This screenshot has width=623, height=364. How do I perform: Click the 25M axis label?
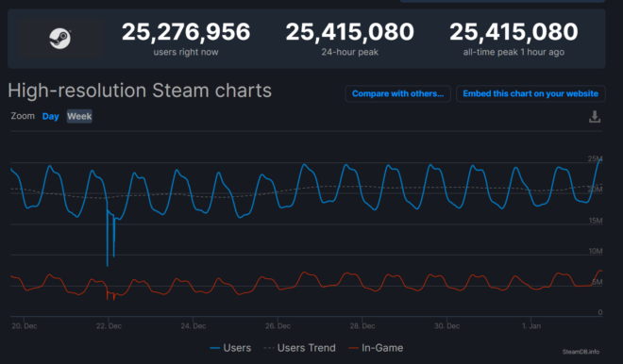pos(595,158)
